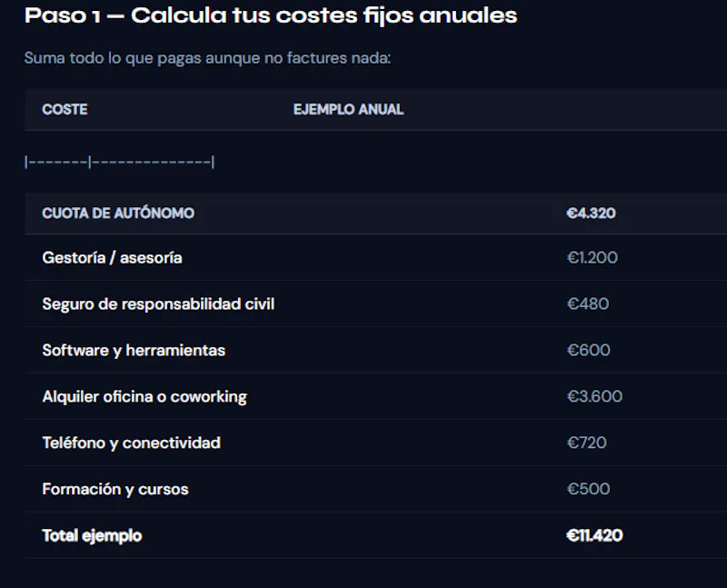Viewport: 727px width, 588px height.
Task: Select the €720 value
Action: [x=587, y=443]
